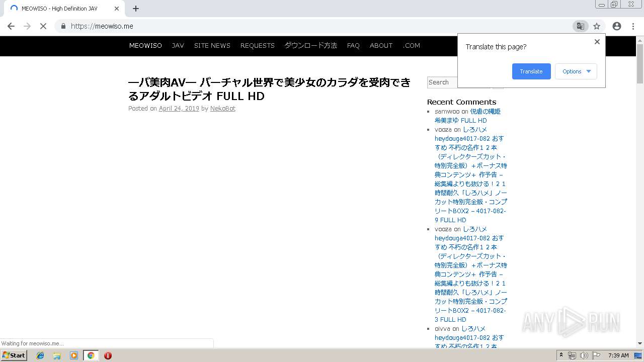The width and height of the screenshot is (644, 362).
Task: Show hidden system tray icons
Action: click(561, 355)
